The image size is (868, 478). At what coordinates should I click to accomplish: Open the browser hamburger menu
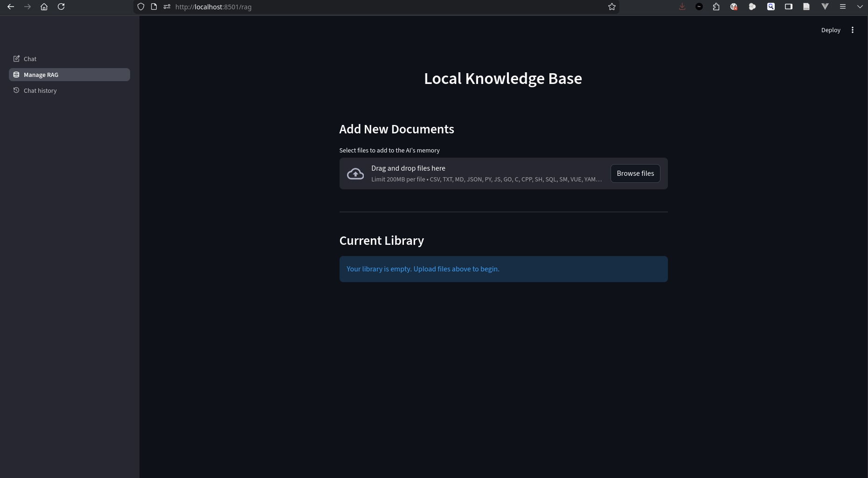[842, 7]
